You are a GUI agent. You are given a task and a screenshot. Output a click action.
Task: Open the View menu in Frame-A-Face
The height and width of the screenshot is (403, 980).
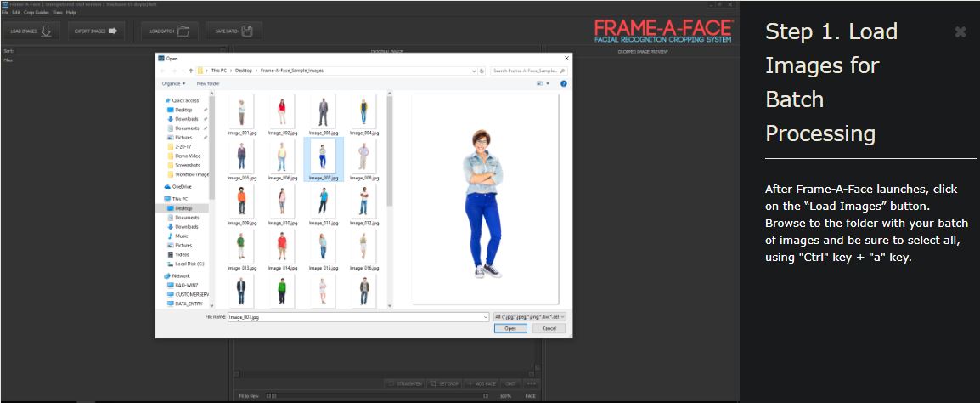(x=58, y=13)
